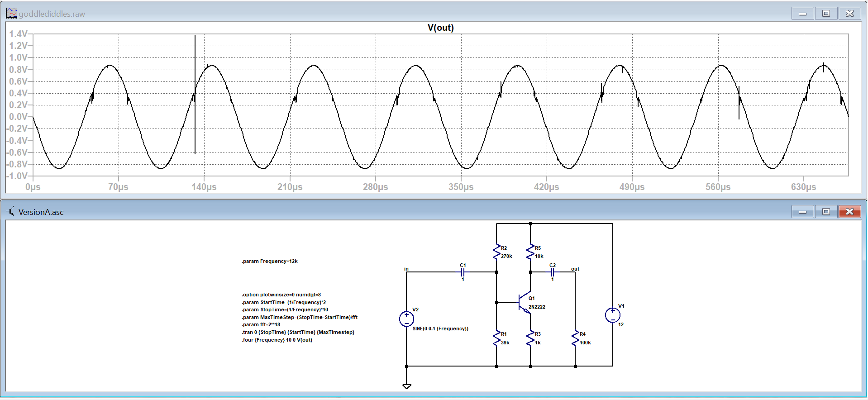This screenshot has width=868, height=400.
Task: Click the 1.4V vertical axis label
Action: [x=19, y=34]
